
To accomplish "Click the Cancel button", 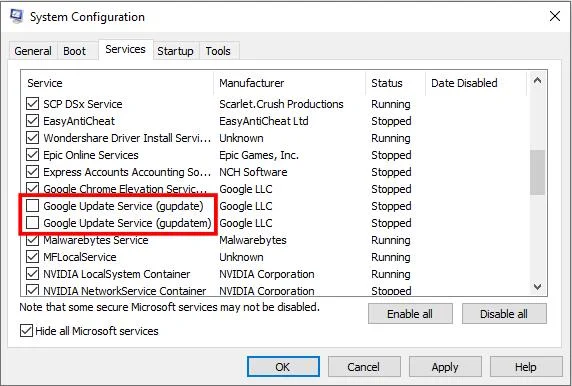I will pyautogui.click(x=364, y=367).
